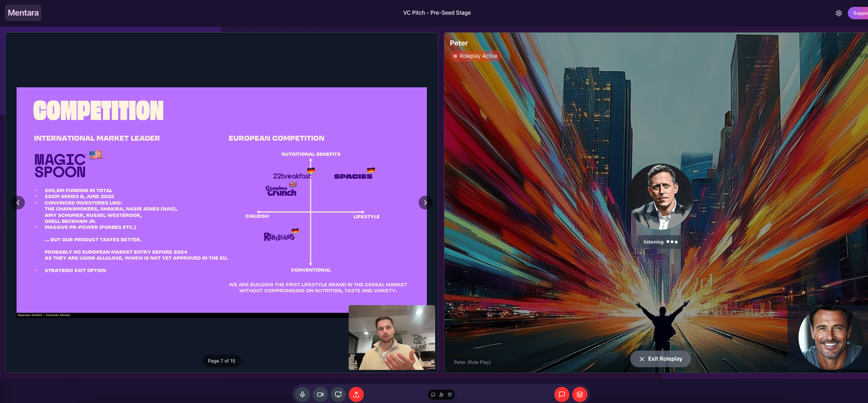The width and height of the screenshot is (868, 403).
Task: Click the screen share icon
Action: tap(338, 394)
